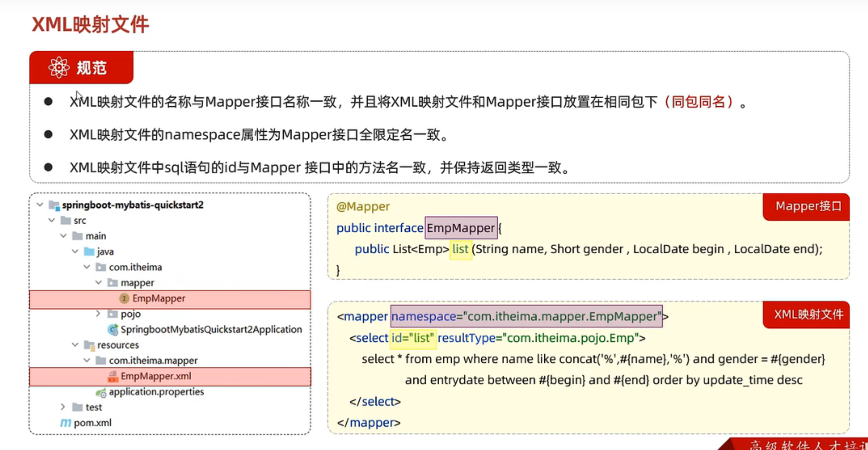The image size is (868, 450).
Task: Click the Mapper接口 red label
Action: pos(808,206)
